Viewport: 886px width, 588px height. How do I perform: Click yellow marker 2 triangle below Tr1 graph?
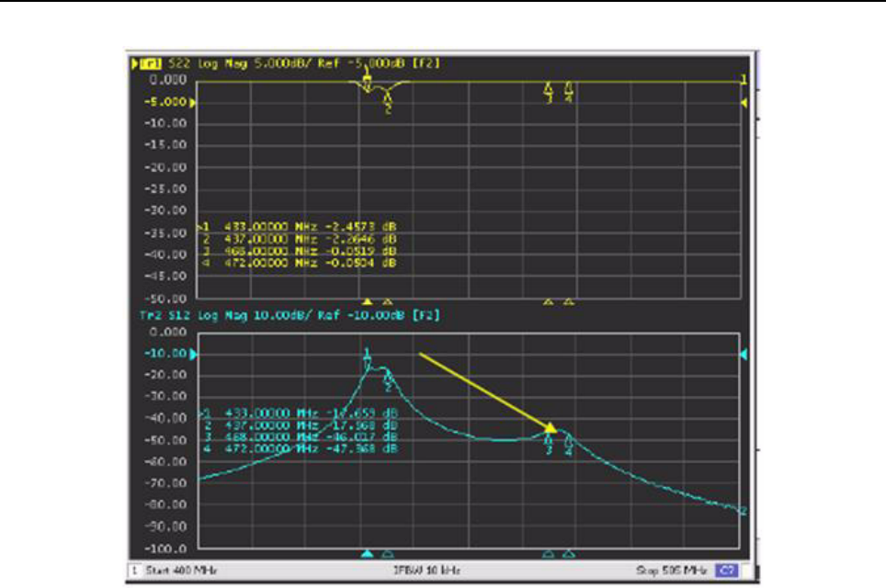click(388, 301)
